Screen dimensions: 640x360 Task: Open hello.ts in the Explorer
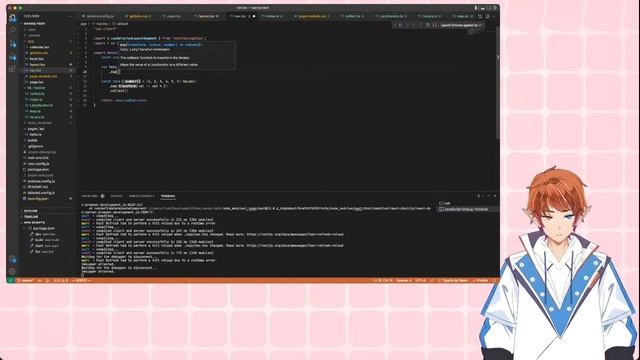click(35, 134)
